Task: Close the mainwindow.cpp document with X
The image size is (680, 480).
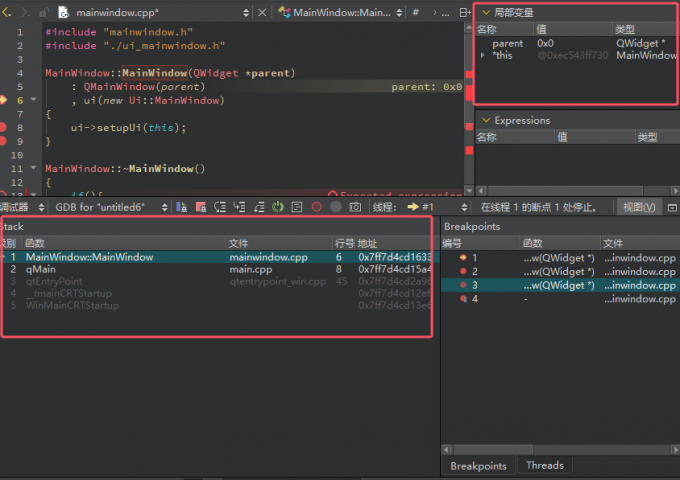Action: point(261,13)
